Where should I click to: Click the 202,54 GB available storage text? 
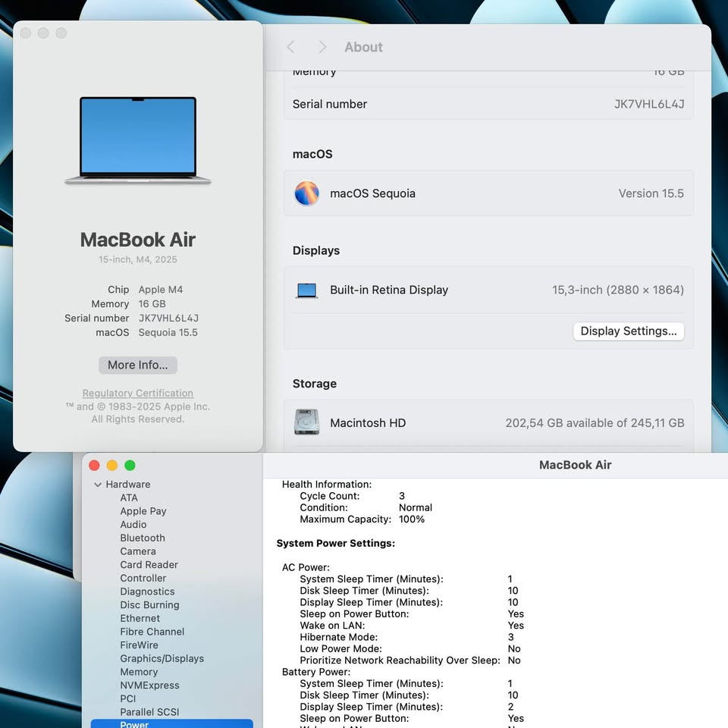point(595,423)
